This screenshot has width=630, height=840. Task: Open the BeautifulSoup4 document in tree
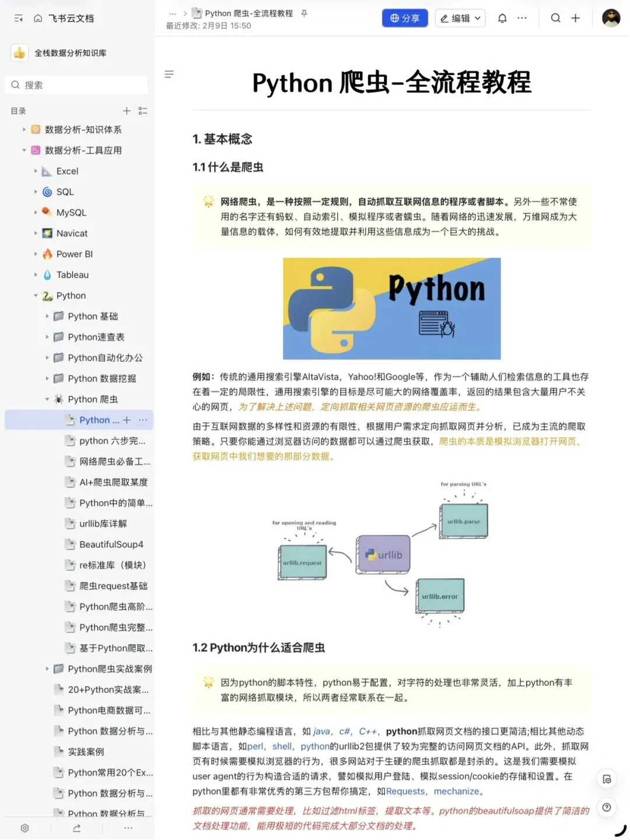click(111, 544)
